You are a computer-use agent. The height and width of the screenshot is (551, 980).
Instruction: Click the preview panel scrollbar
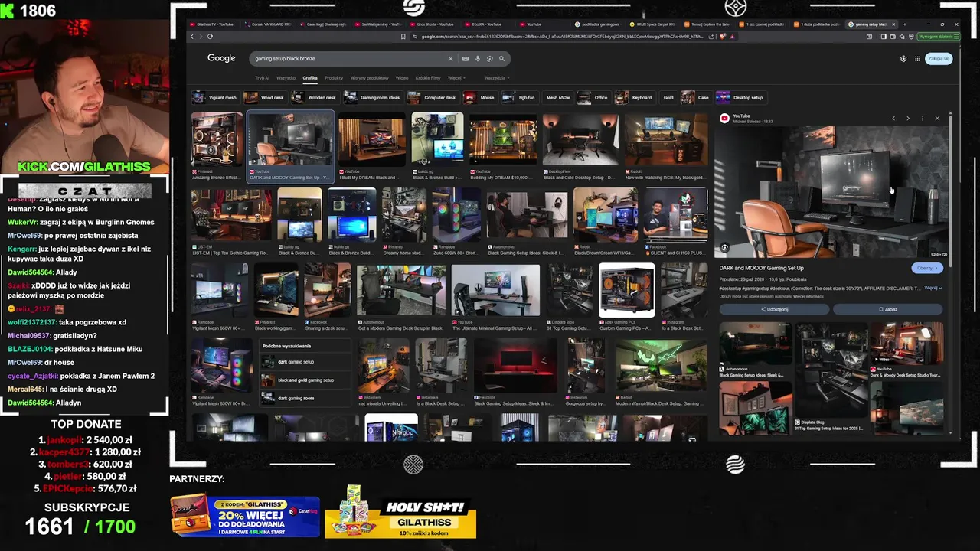950,191
